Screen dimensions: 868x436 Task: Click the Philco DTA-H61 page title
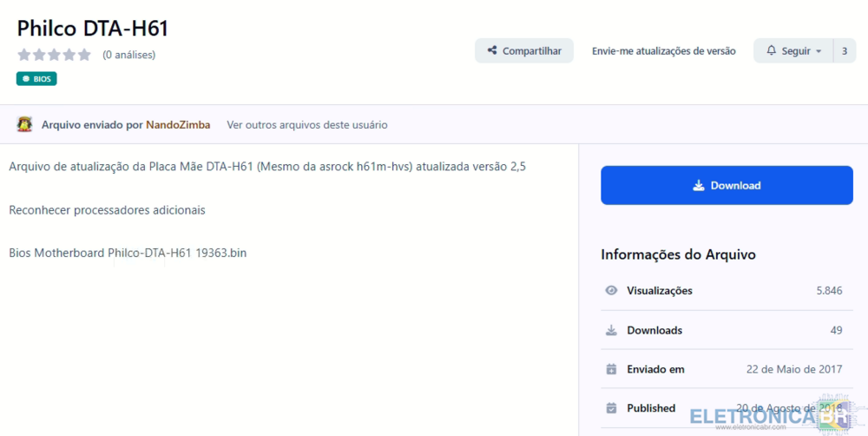coord(93,28)
